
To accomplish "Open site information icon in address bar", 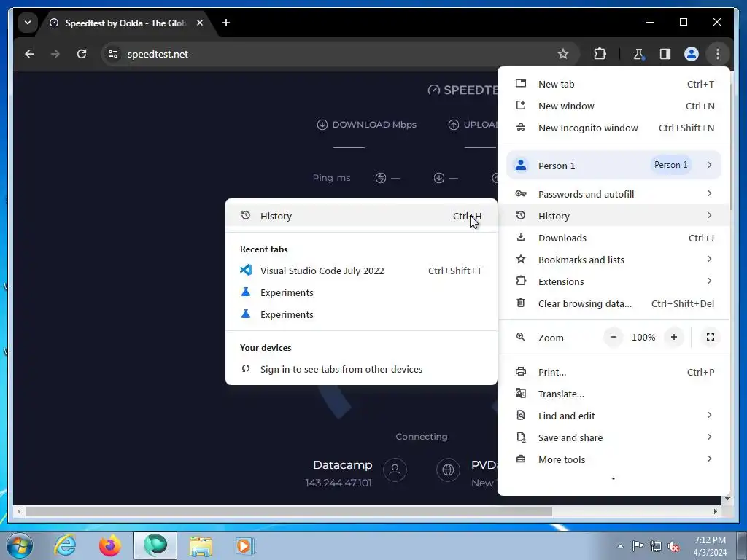I will coord(113,54).
